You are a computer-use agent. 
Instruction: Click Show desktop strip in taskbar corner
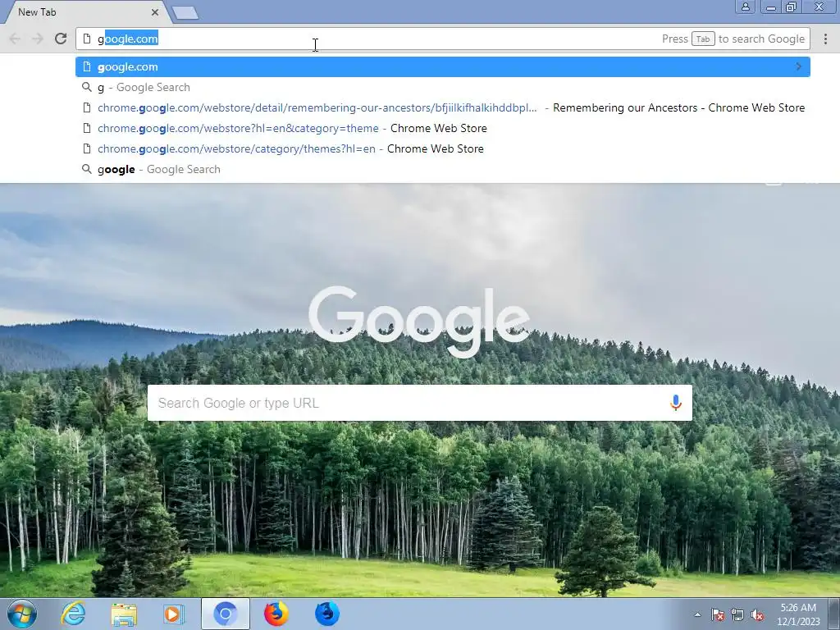click(x=834, y=614)
